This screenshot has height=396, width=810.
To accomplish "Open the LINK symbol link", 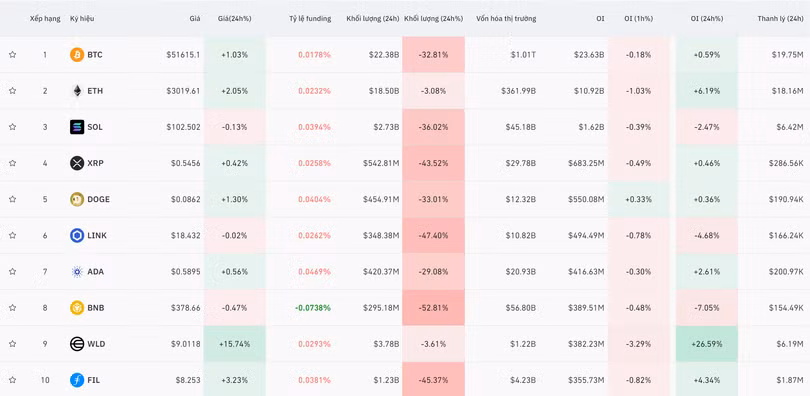I will (97, 235).
